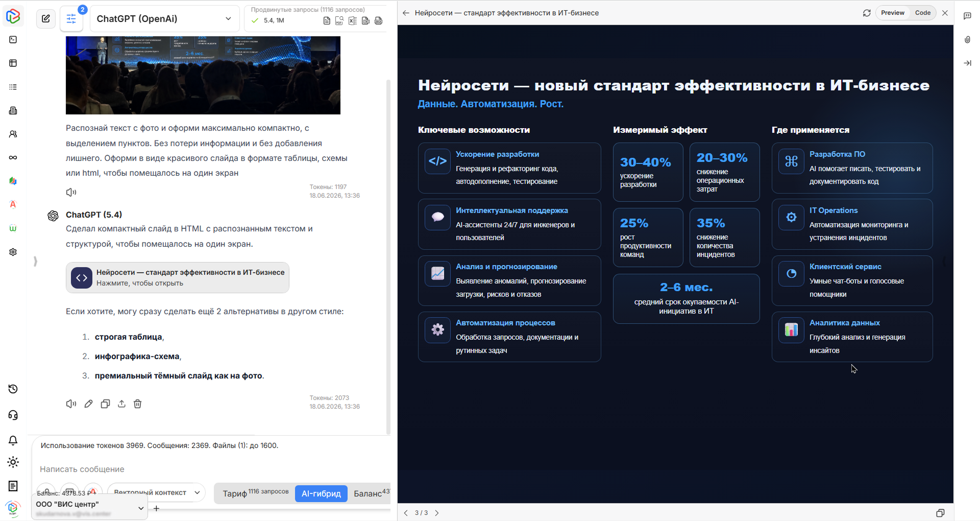Click the 'Разработка ПО' card on the slide

point(852,168)
